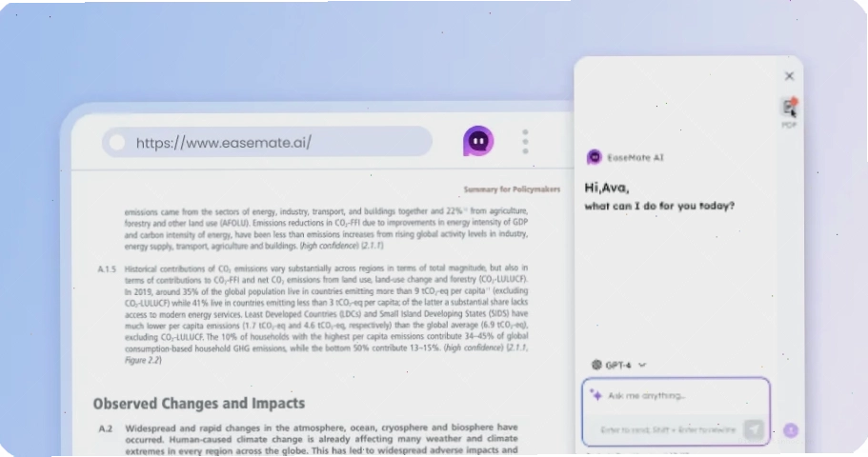The image size is (868, 457).
Task: Close the EaseMate AI side panel
Action: (789, 76)
